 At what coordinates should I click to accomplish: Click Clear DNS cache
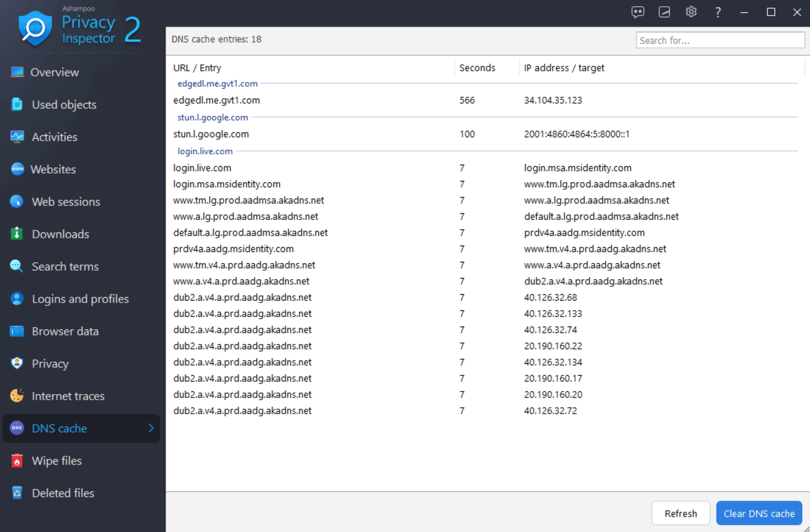pyautogui.click(x=759, y=513)
